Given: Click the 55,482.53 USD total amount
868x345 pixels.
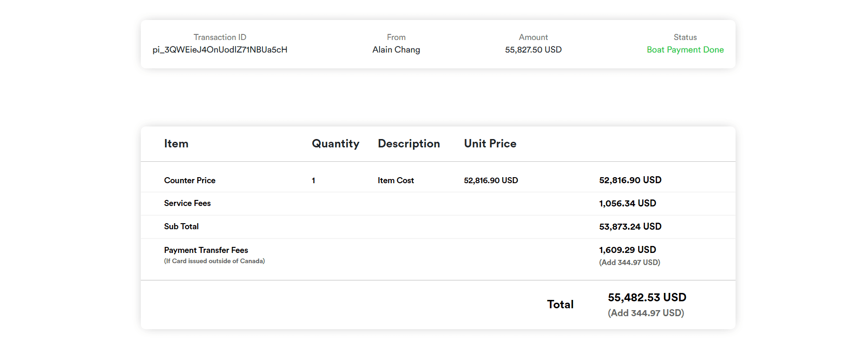Looking at the screenshot, I should (647, 298).
